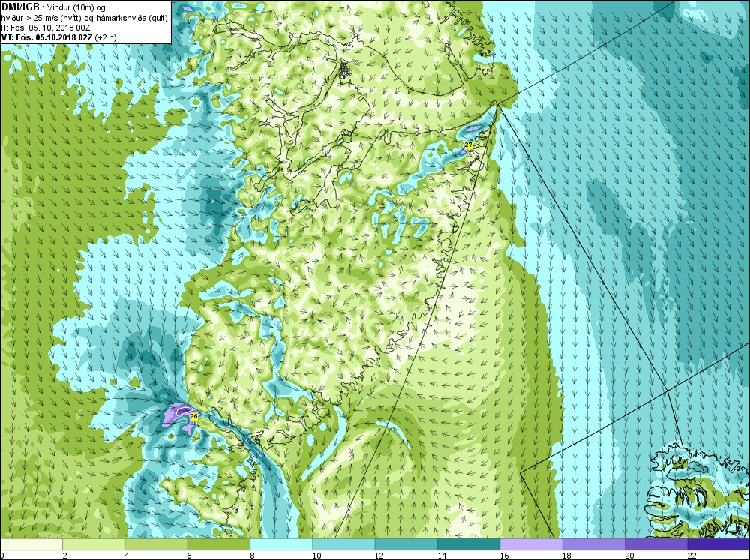
Task: Select the 4–6 m/s green legend swatch
Action: click(x=157, y=544)
